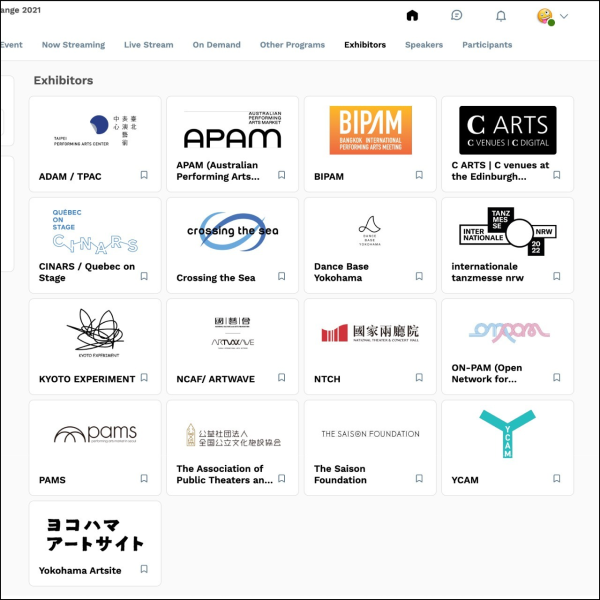The image size is (600, 600).
Task: Click The Saison Foundation name text
Action: 340,474
